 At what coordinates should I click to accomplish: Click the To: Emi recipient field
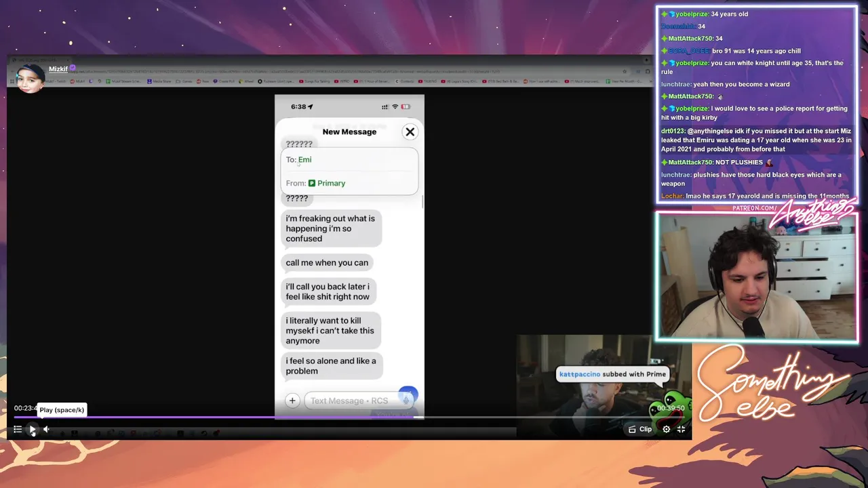[x=349, y=160]
